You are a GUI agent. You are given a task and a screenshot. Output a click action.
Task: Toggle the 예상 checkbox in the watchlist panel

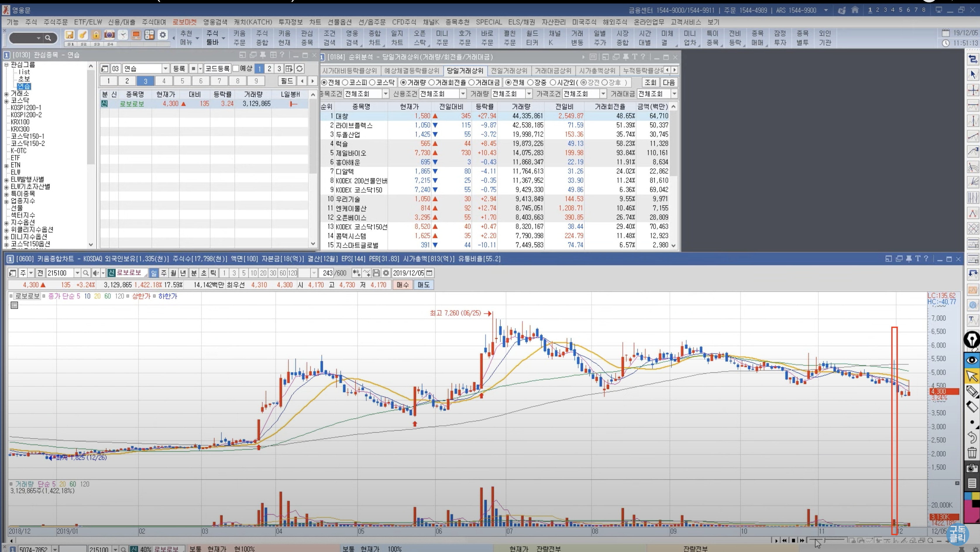236,68
